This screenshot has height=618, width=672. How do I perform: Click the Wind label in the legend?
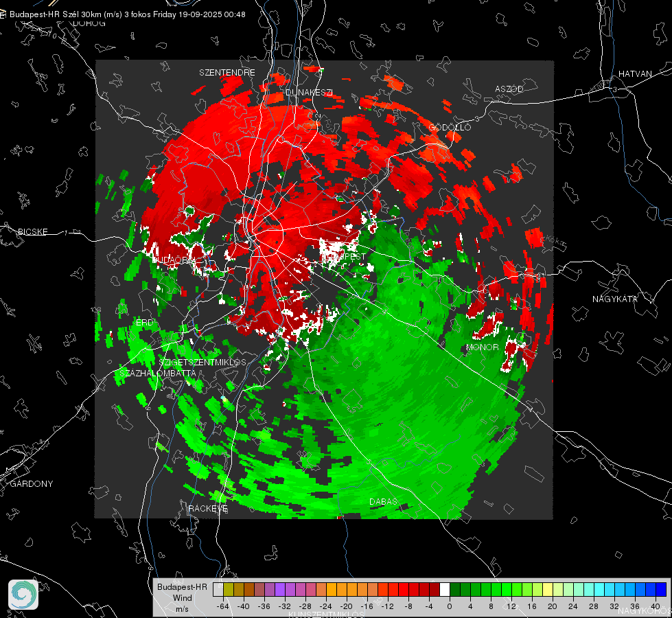(x=182, y=597)
